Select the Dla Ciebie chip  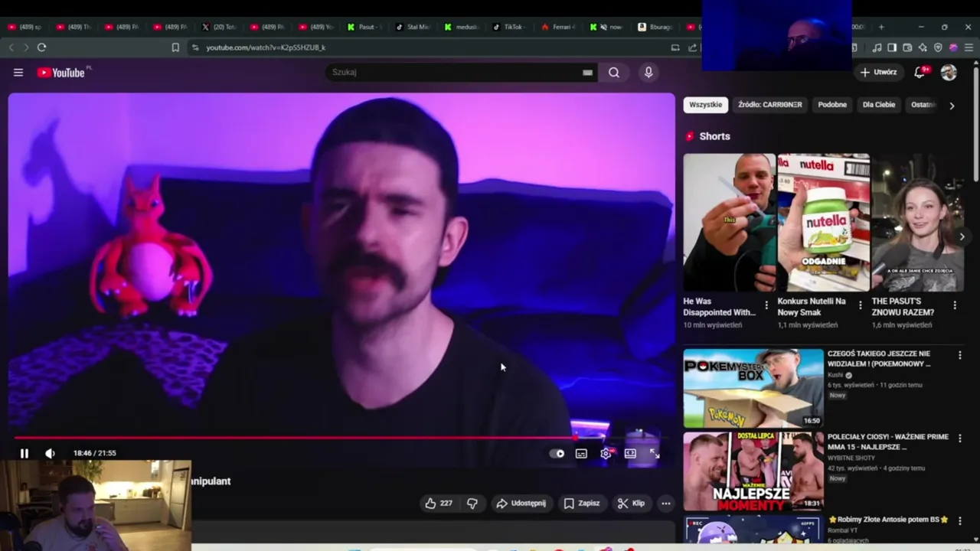(879, 105)
